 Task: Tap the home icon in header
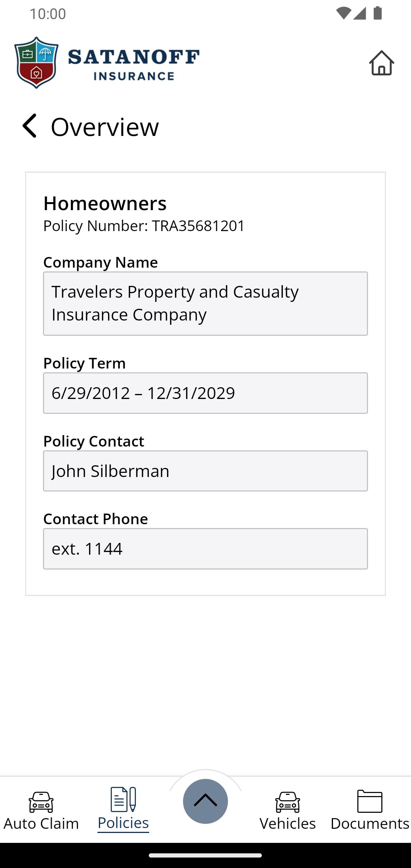tap(381, 63)
